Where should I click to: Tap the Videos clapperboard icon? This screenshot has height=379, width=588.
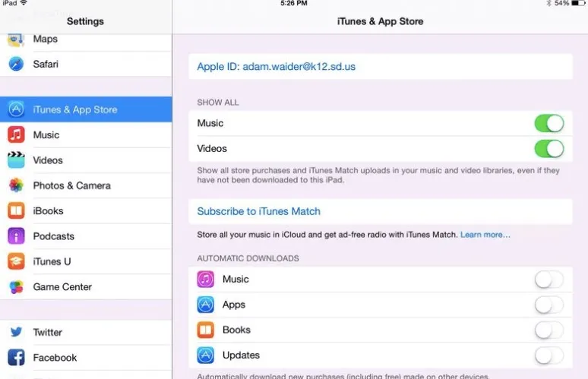16,160
